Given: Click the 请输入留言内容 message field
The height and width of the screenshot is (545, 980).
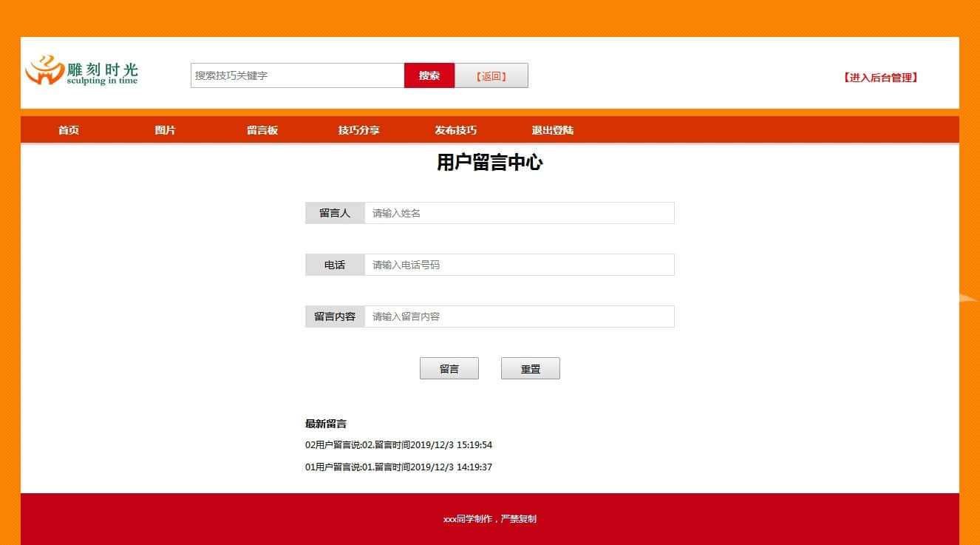Looking at the screenshot, I should pos(519,316).
